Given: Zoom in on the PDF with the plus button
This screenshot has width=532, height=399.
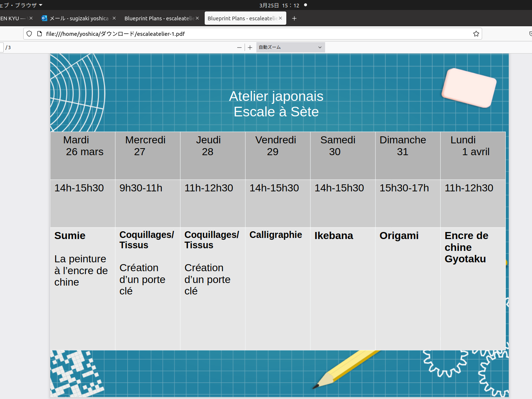Looking at the screenshot, I should click(250, 47).
